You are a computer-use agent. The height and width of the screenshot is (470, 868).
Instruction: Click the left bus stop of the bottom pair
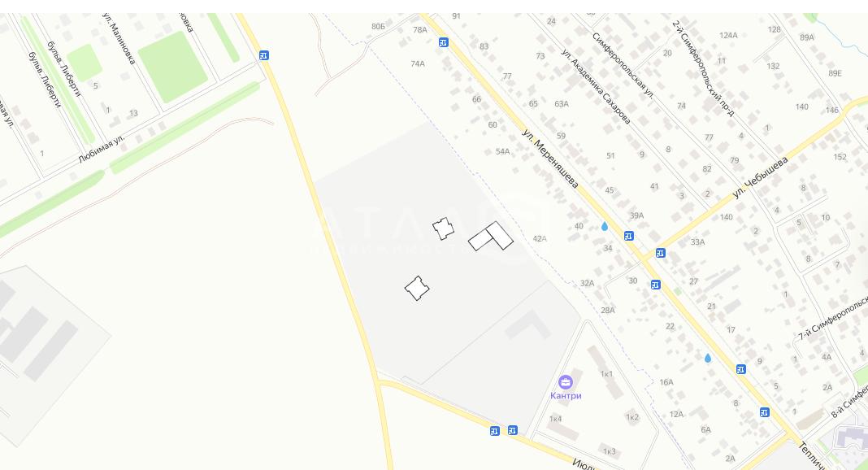tap(494, 431)
